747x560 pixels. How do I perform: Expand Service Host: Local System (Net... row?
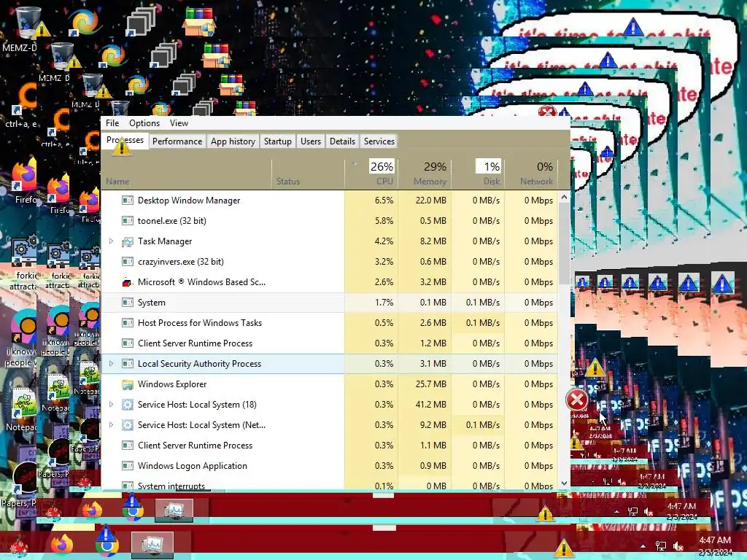click(x=112, y=425)
